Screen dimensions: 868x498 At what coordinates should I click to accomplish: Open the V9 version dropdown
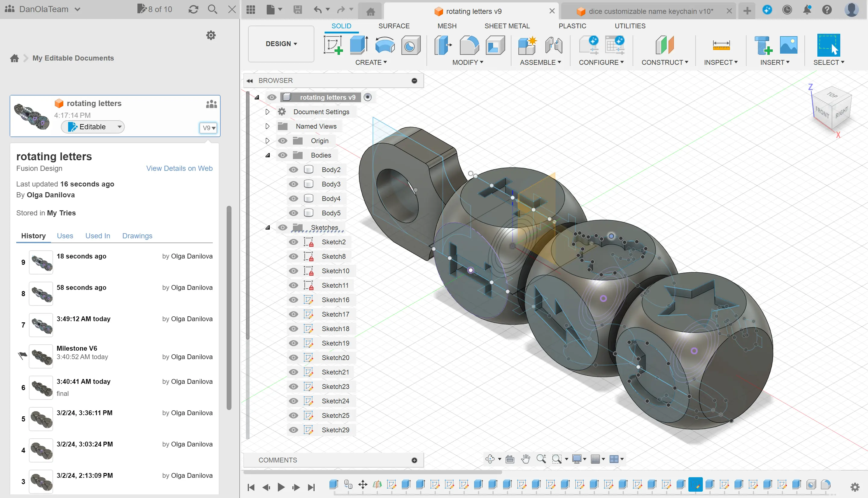pyautogui.click(x=208, y=128)
